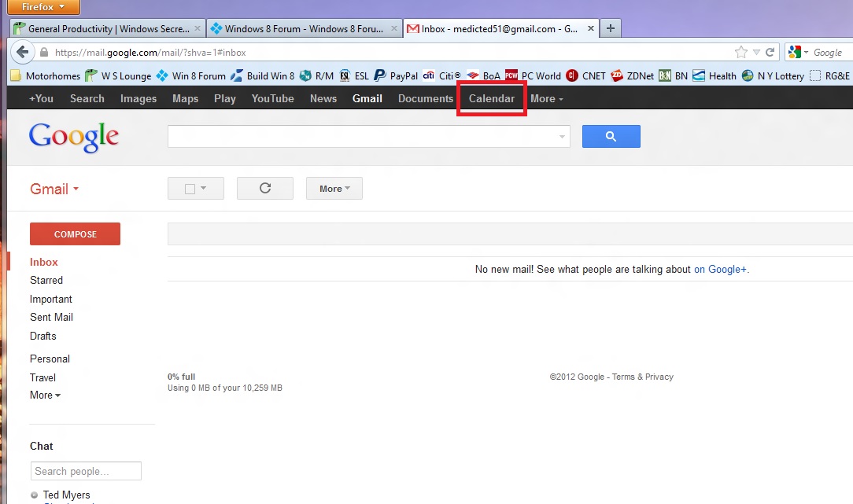The width and height of the screenshot is (853, 504).
Task: Follow the 'on Google+' link
Action: click(720, 269)
